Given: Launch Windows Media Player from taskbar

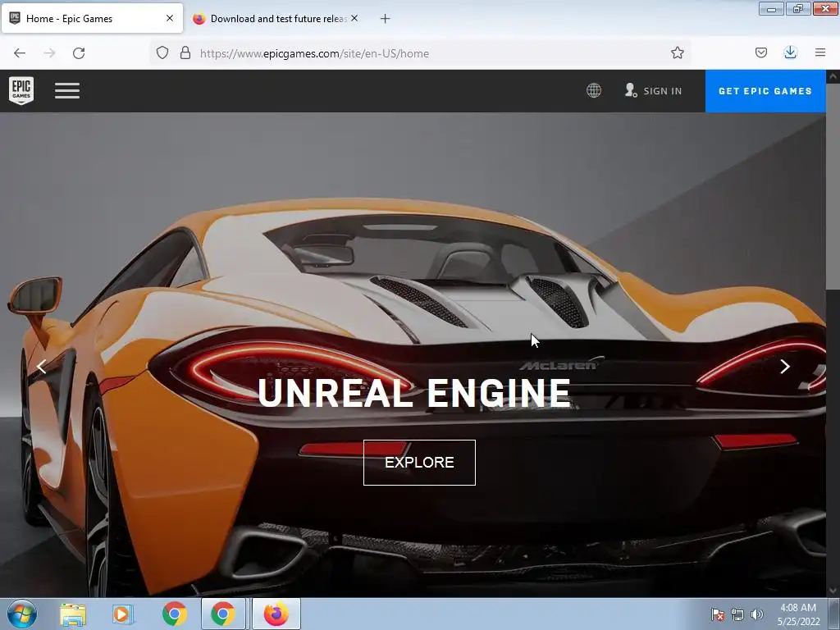Looking at the screenshot, I should [x=123, y=614].
